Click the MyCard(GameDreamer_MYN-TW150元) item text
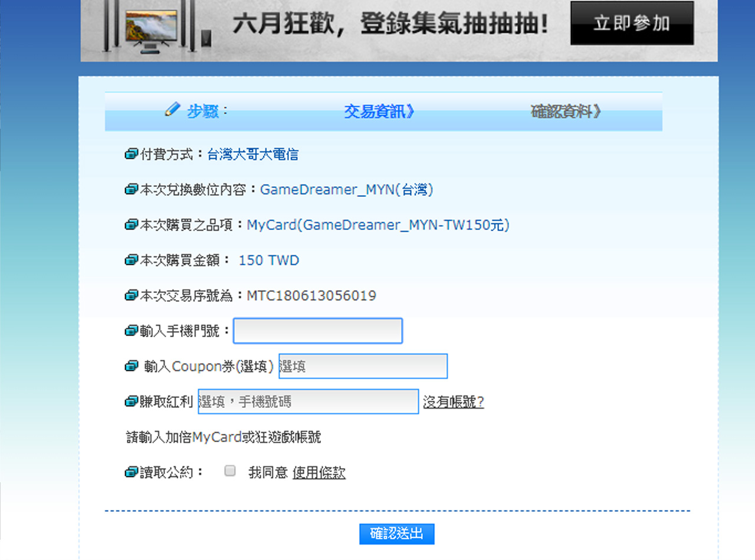This screenshot has width=755, height=560. tap(378, 225)
